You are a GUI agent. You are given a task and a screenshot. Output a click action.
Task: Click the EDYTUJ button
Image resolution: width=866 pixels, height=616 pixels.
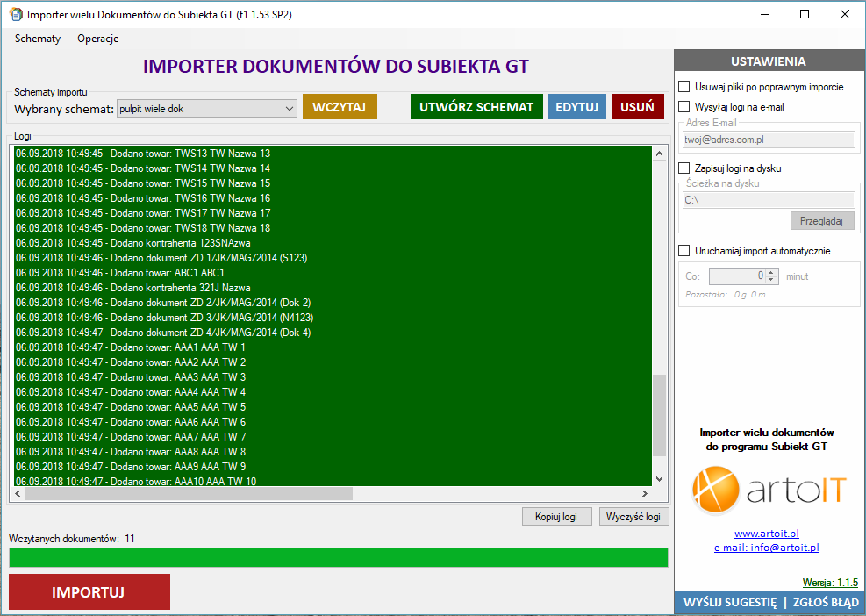click(x=577, y=107)
